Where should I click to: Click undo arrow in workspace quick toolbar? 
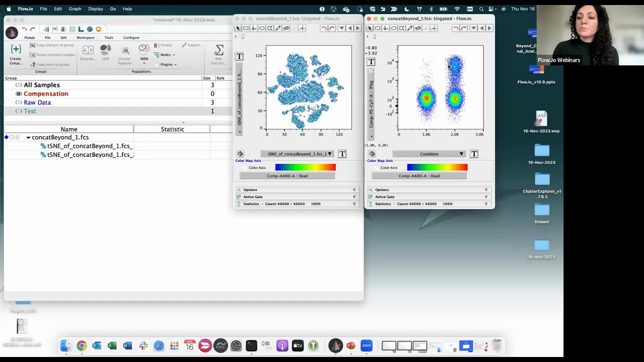(24, 29)
